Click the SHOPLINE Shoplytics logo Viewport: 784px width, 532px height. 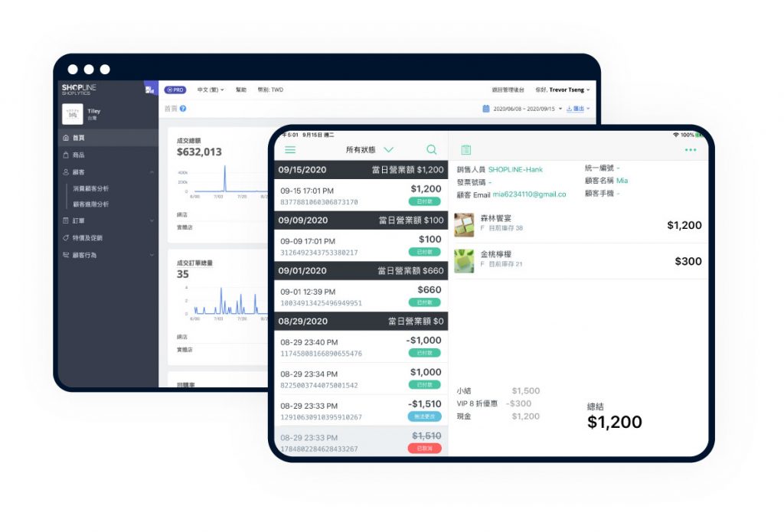point(79,90)
